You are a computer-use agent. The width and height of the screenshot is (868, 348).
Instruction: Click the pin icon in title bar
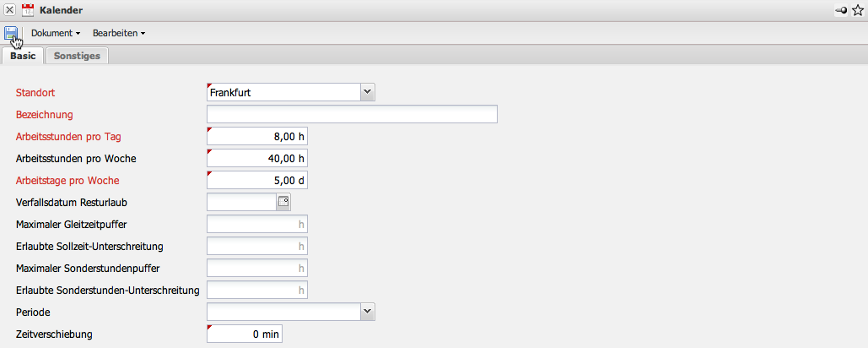click(840, 10)
